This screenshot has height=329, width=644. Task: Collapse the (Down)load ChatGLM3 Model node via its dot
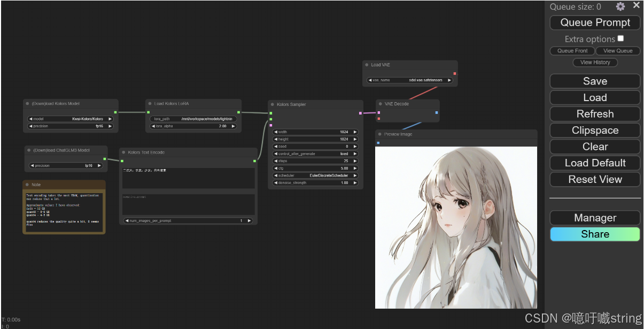28,150
